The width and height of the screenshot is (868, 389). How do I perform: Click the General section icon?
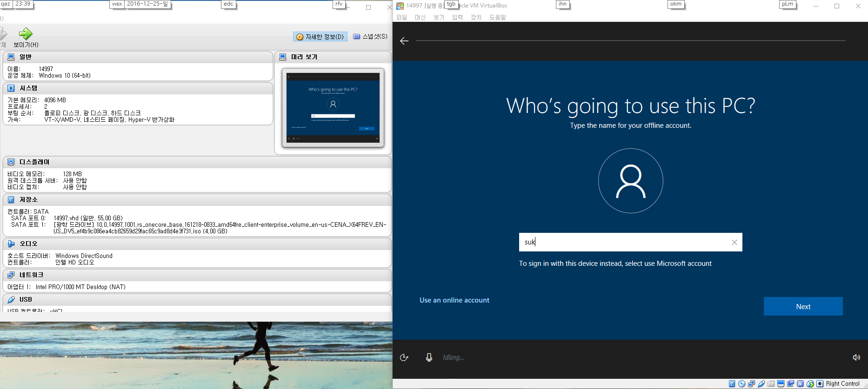coord(11,57)
